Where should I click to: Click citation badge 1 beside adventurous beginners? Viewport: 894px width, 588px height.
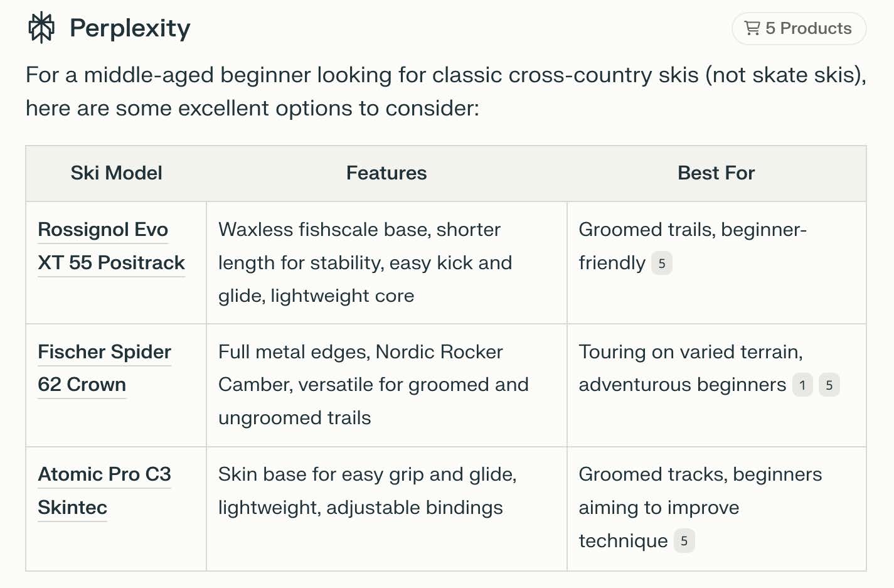[802, 385]
